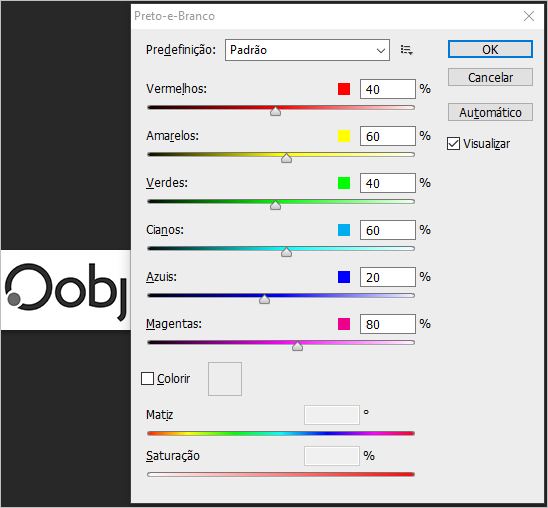Confirm with the OK button
The width and height of the screenshot is (548, 508).
[490, 49]
